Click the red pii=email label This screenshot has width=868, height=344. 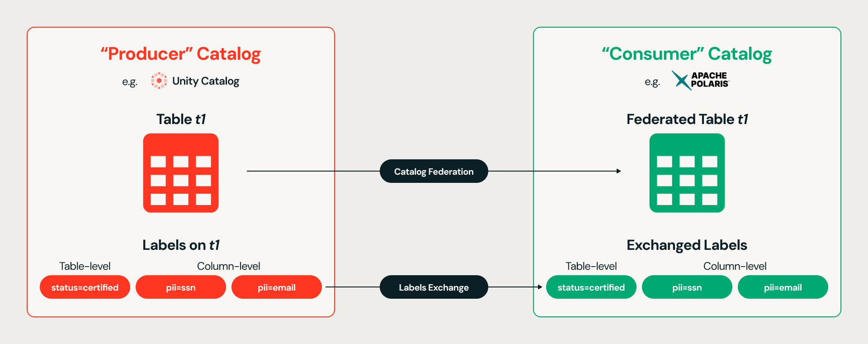click(277, 287)
